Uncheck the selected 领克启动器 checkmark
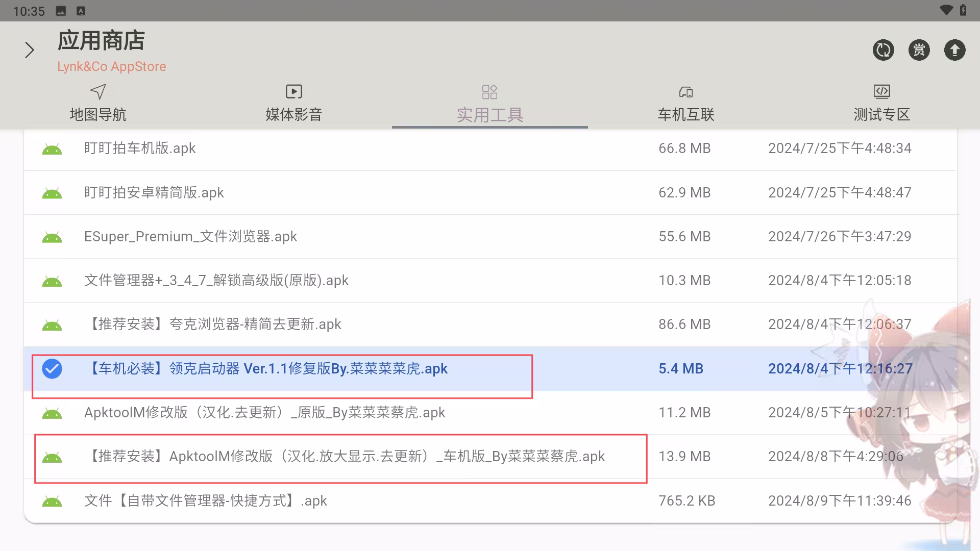 point(52,368)
